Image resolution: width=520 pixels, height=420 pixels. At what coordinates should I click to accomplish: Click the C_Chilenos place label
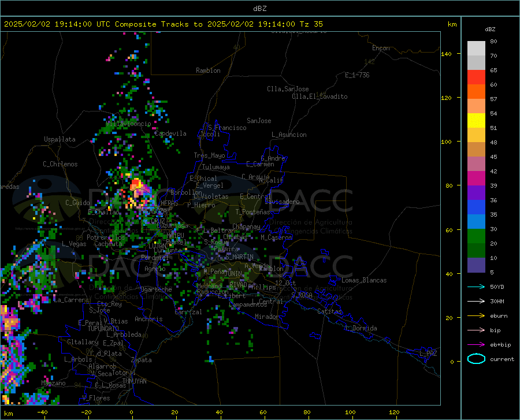[x=60, y=163]
